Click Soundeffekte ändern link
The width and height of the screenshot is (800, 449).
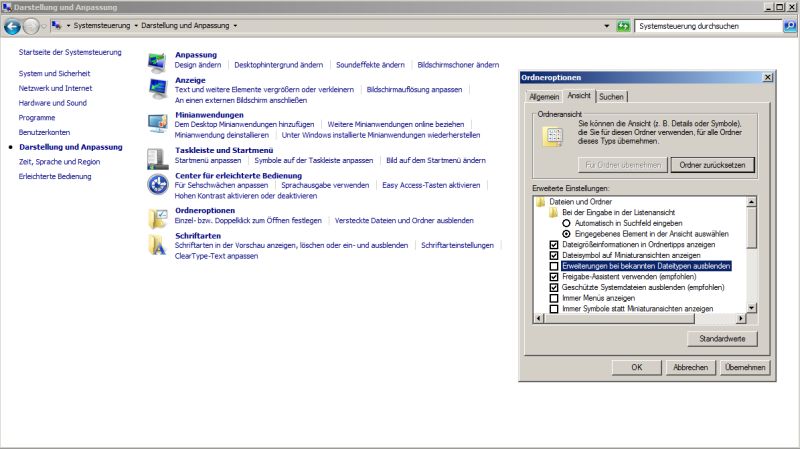370,65
